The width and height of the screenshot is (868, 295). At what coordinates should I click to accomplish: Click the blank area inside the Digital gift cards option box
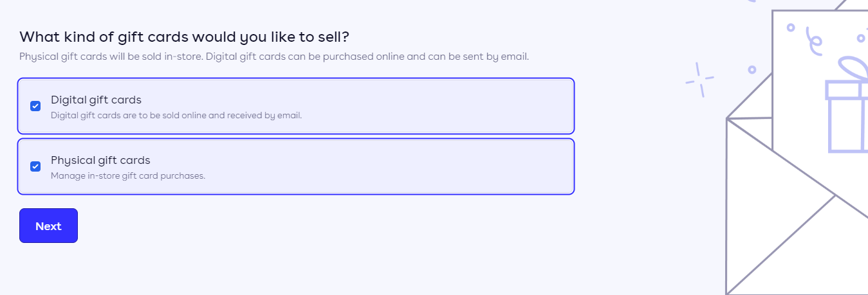pyautogui.click(x=438, y=106)
